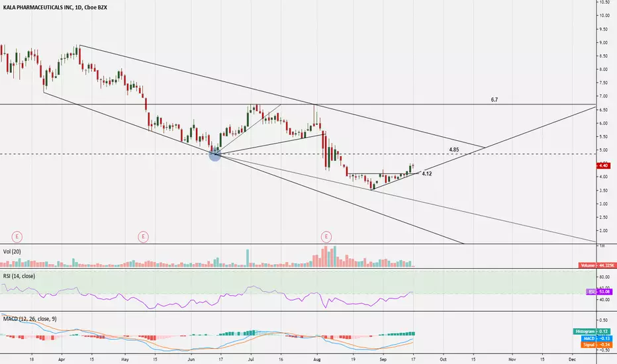Screen dimensions: 617x364
Task: Click the purple RSI 53.08 value tag
Action: [599, 292]
